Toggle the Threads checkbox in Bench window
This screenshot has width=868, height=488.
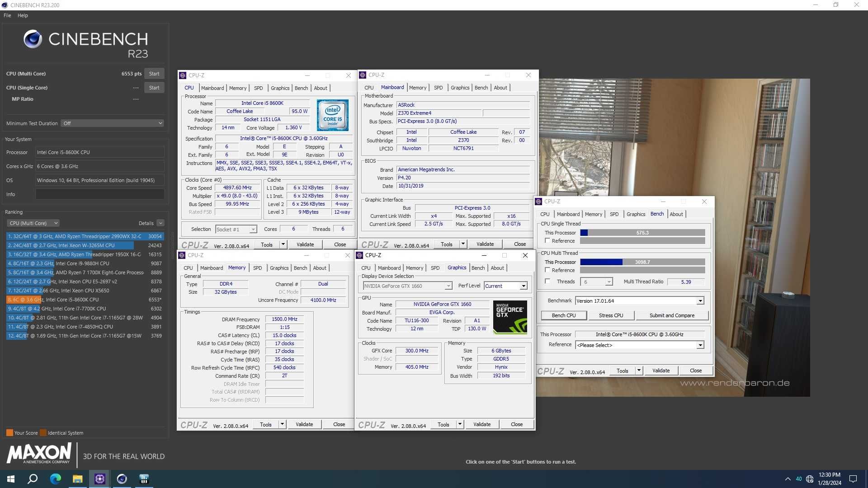(547, 282)
